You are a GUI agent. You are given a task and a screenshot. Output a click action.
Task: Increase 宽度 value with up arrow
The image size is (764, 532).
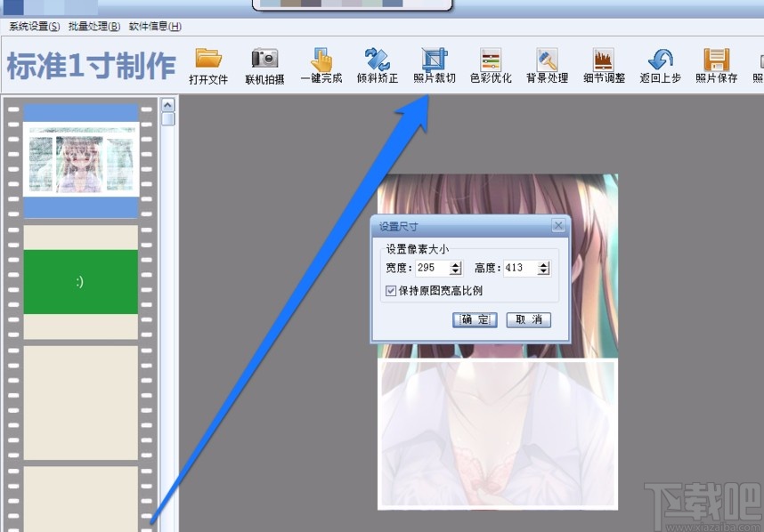[456, 264]
